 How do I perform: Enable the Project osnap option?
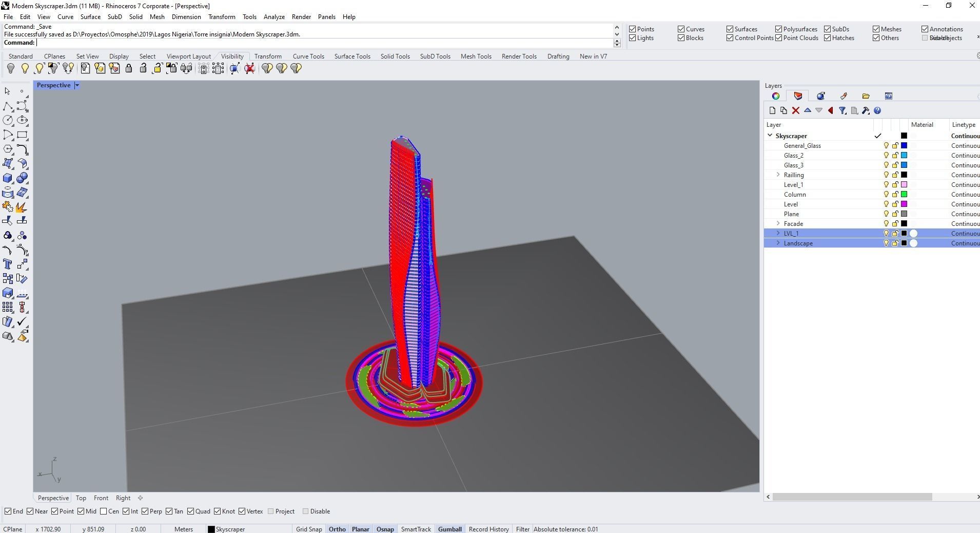(x=271, y=511)
